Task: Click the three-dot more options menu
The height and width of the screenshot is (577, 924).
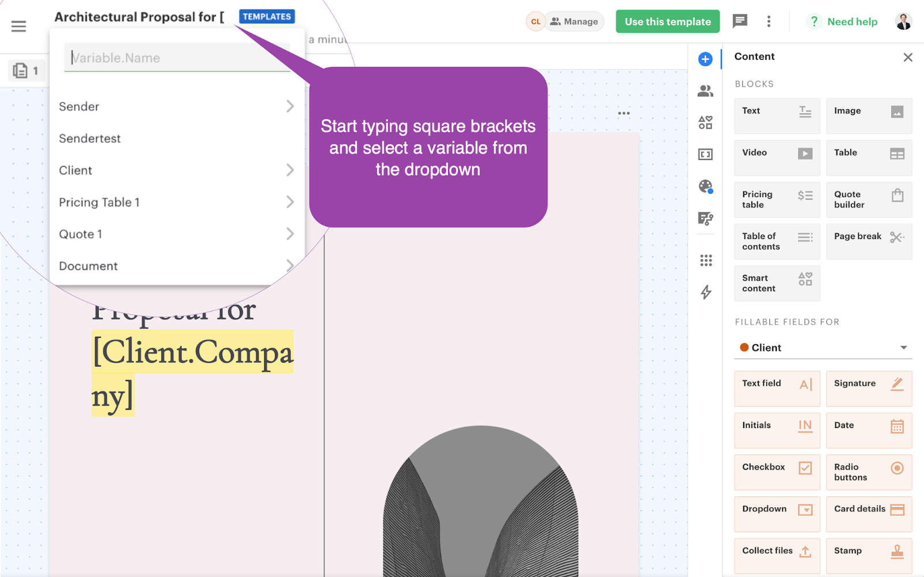Action: point(769,21)
